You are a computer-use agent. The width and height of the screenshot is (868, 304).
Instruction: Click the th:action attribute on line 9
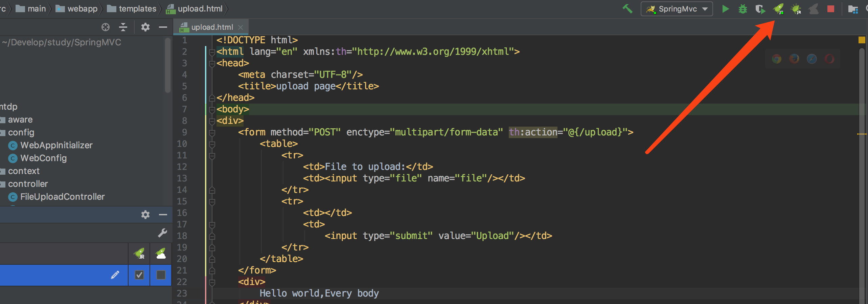click(x=533, y=132)
